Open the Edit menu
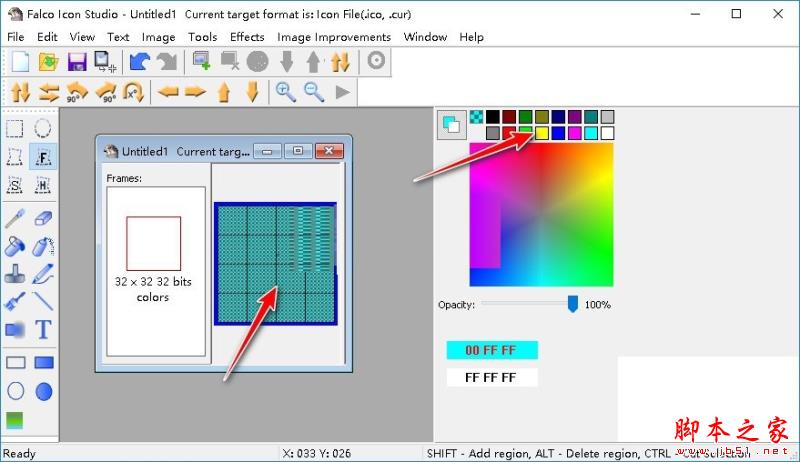 tap(47, 37)
